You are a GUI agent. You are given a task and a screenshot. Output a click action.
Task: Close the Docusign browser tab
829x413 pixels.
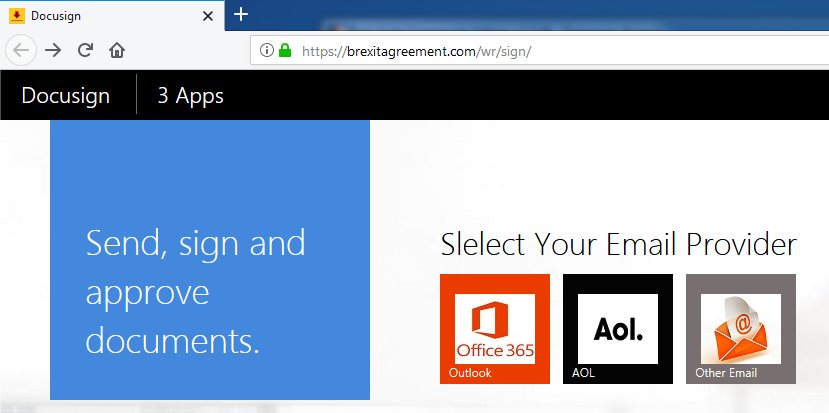[208, 16]
